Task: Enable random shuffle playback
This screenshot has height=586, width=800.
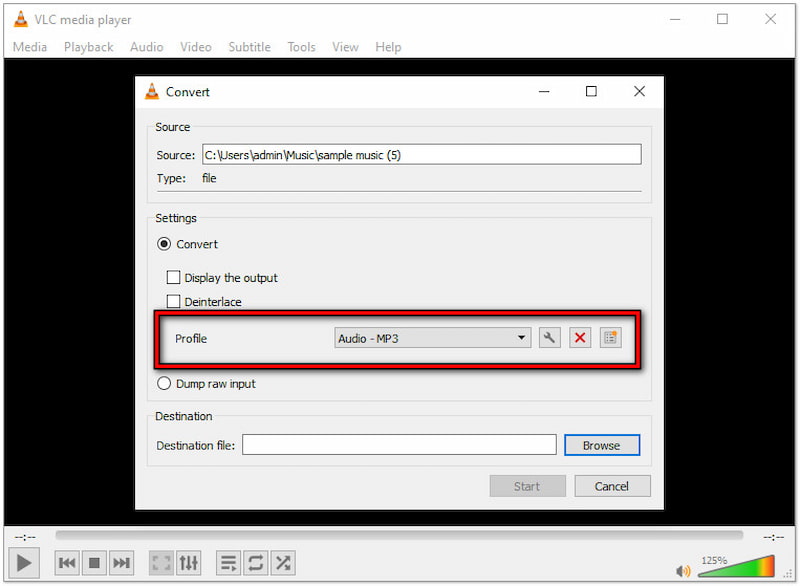Action: [284, 563]
